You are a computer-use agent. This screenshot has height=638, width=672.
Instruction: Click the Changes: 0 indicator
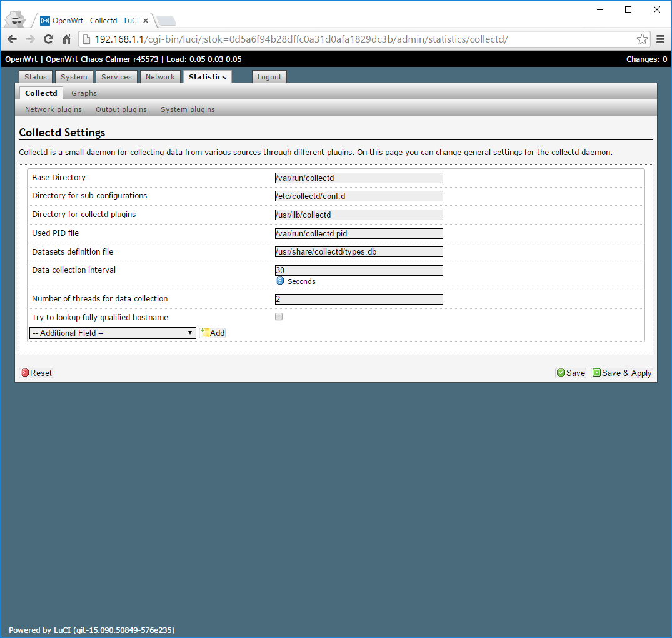[x=646, y=59]
